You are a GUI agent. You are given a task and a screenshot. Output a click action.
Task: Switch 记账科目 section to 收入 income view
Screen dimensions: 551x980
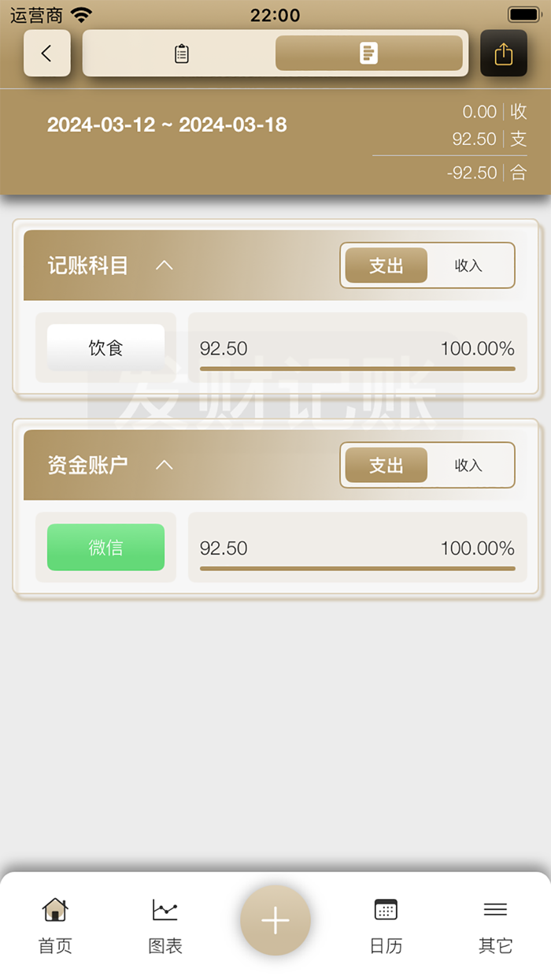click(469, 265)
